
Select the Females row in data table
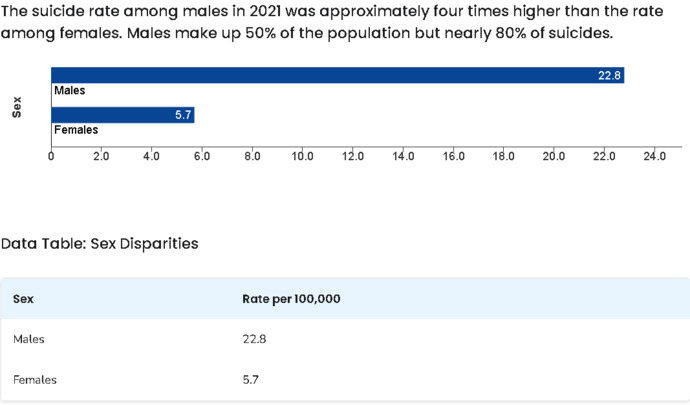click(345, 379)
